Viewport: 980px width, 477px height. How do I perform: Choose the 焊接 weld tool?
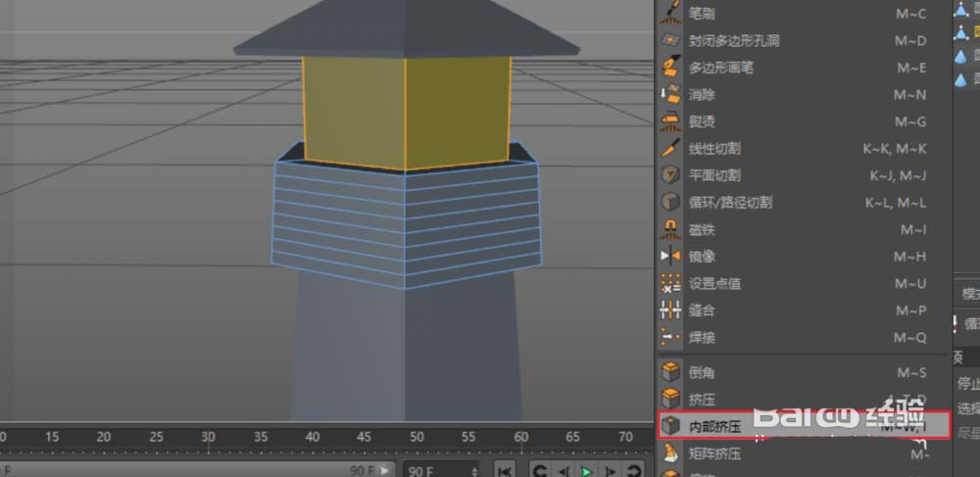tap(804, 338)
